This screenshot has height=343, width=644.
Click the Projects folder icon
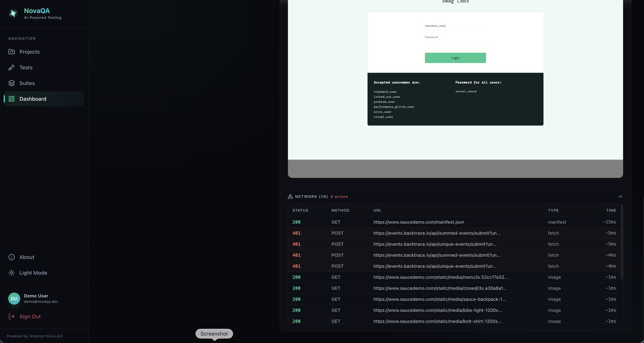[12, 52]
